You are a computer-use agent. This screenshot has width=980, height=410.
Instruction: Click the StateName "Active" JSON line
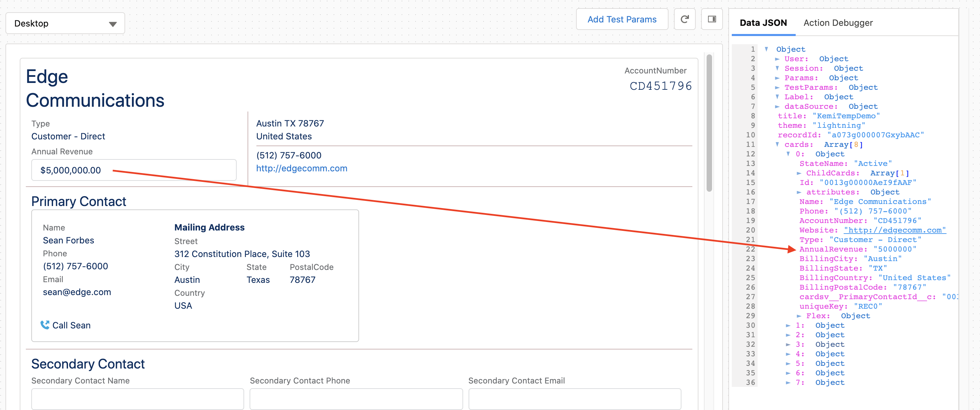click(845, 164)
